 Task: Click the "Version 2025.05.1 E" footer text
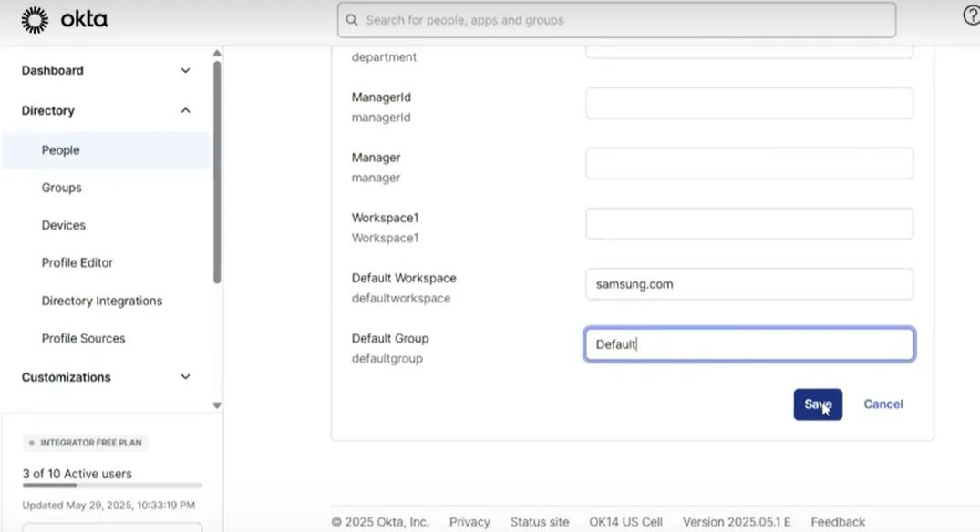[x=737, y=521]
